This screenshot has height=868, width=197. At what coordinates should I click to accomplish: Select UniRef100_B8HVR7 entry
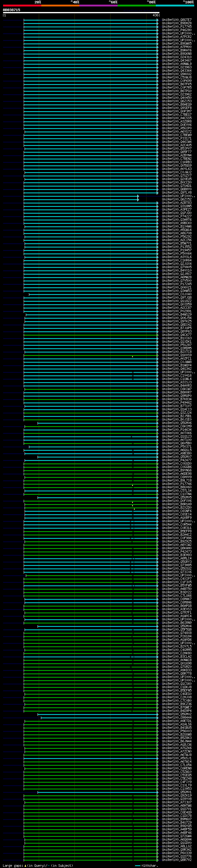tap(176, 393)
